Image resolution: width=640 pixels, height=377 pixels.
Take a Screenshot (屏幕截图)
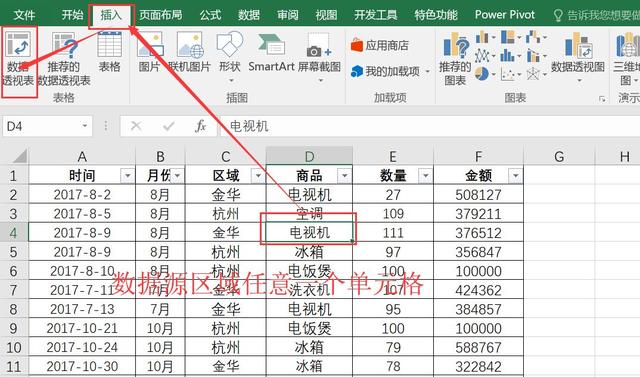tap(319, 56)
